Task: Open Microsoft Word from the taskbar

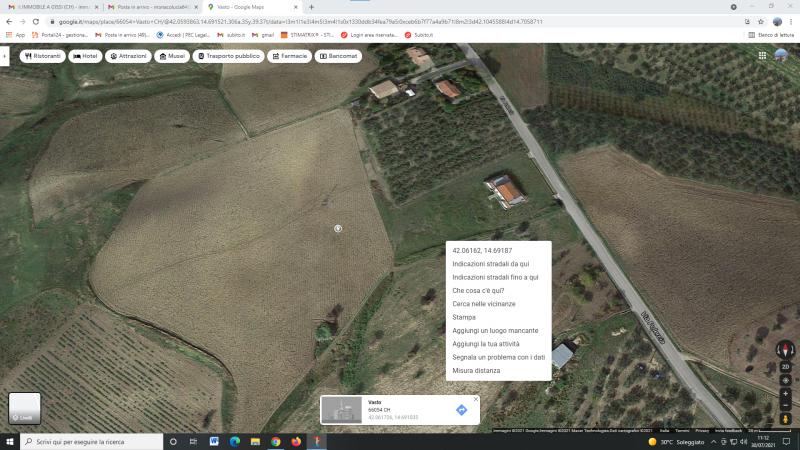Action: (214, 441)
